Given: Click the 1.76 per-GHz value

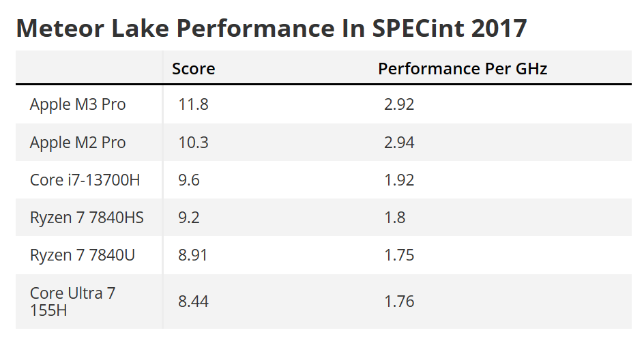Looking at the screenshot, I should tap(399, 301).
